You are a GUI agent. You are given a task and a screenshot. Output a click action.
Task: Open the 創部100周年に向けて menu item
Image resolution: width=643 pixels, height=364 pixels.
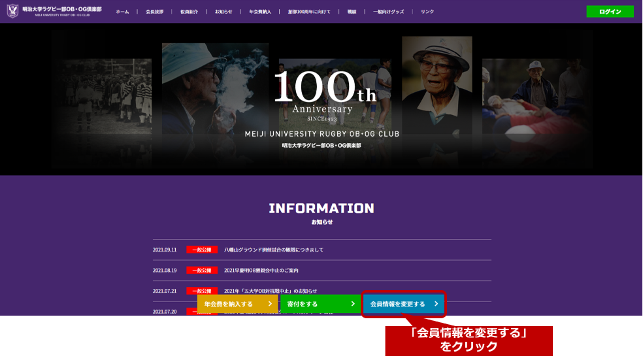(x=309, y=12)
